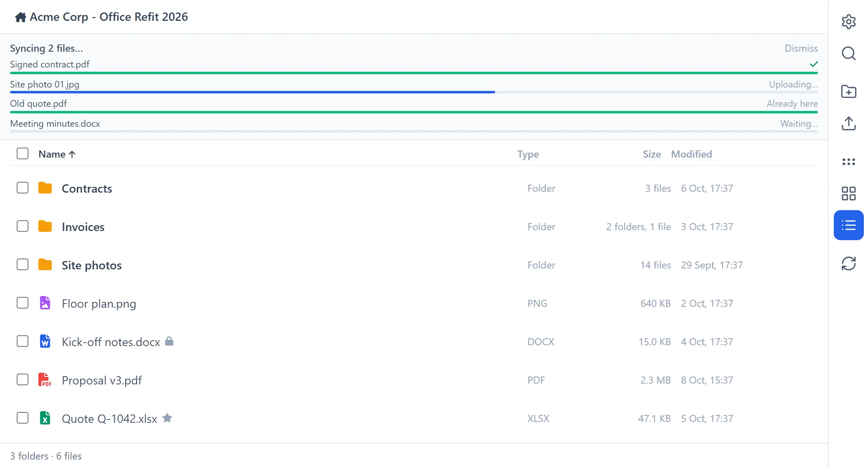
Task: Click 'Signed contract.pdf' in the sync list
Action: point(50,65)
